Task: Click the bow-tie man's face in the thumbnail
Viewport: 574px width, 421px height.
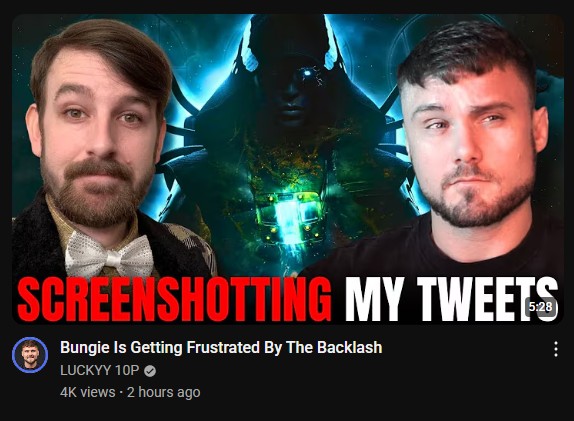Action: (98, 135)
